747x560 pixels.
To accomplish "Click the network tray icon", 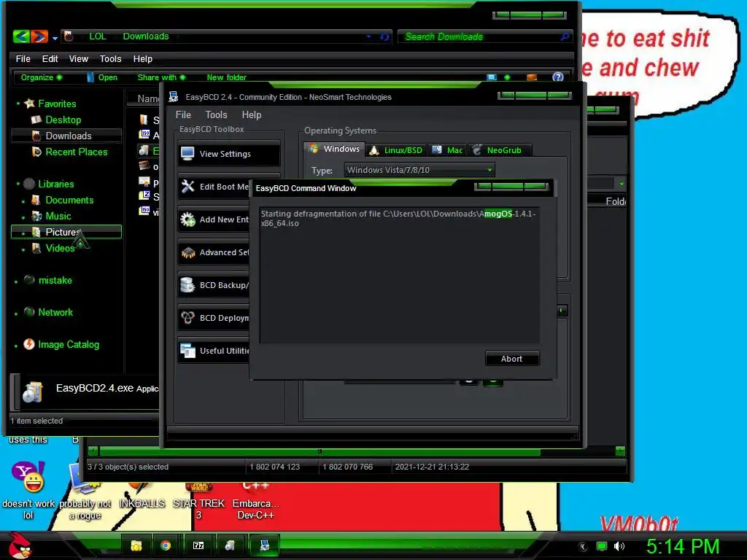I will [x=602, y=546].
